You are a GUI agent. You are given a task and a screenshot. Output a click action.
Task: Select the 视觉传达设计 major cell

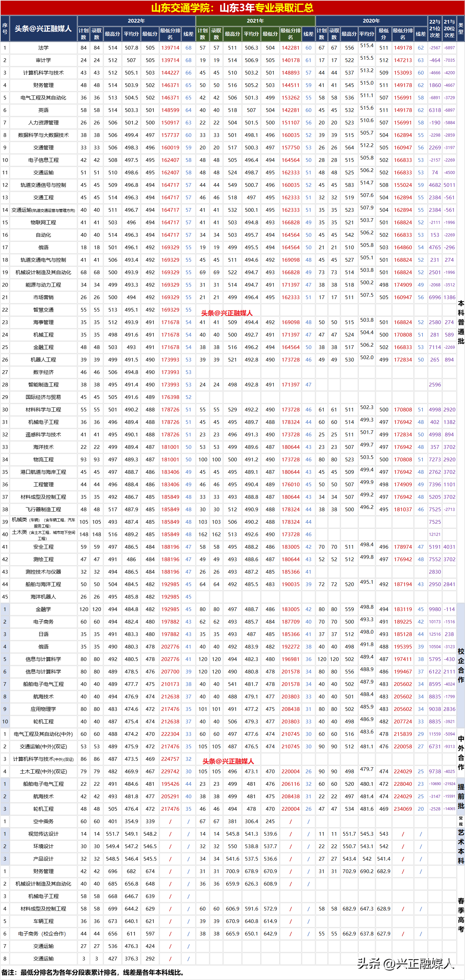[x=43, y=834]
